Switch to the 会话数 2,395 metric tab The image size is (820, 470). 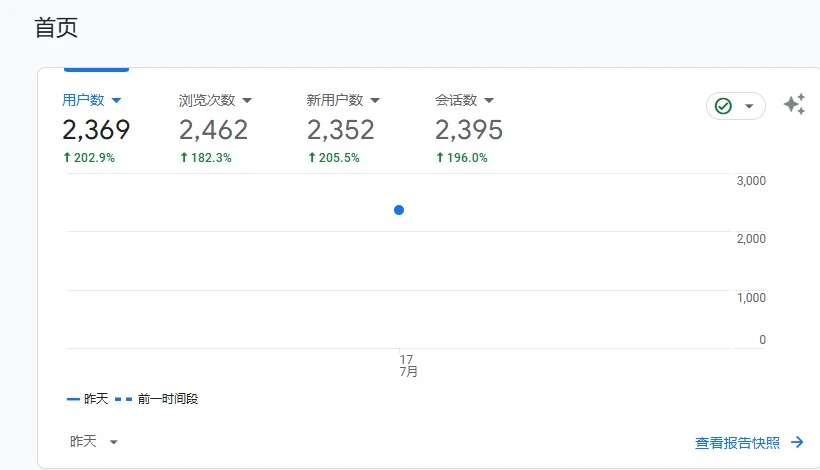(x=468, y=129)
